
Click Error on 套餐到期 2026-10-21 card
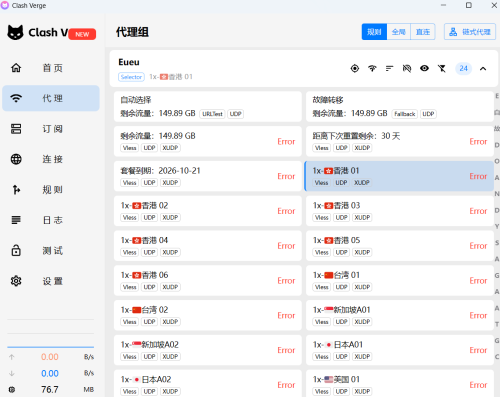[x=286, y=176]
